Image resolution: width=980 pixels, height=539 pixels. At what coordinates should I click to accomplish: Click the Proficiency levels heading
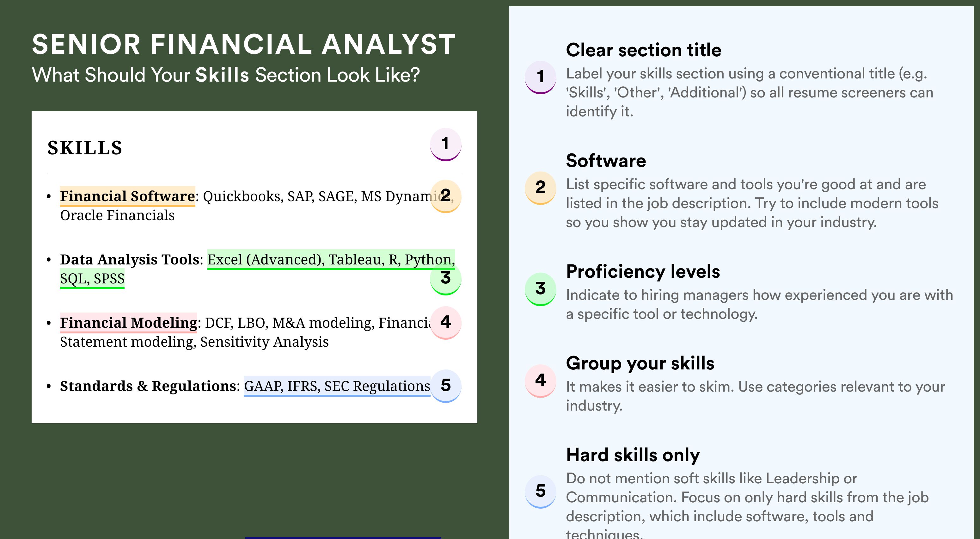point(643,271)
